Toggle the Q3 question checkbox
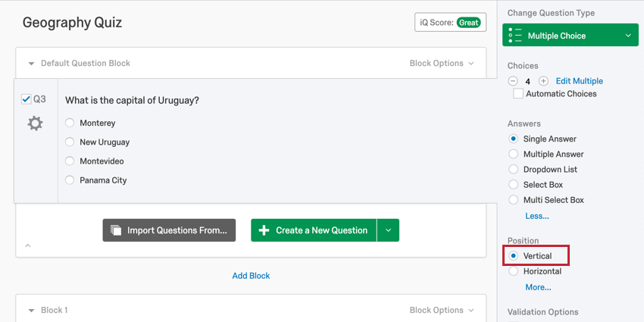 tap(27, 99)
